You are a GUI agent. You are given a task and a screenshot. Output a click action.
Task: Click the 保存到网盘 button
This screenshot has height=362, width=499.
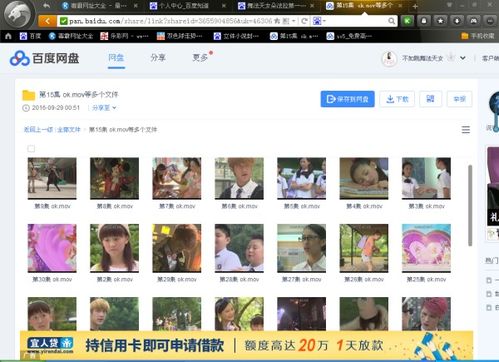point(347,99)
